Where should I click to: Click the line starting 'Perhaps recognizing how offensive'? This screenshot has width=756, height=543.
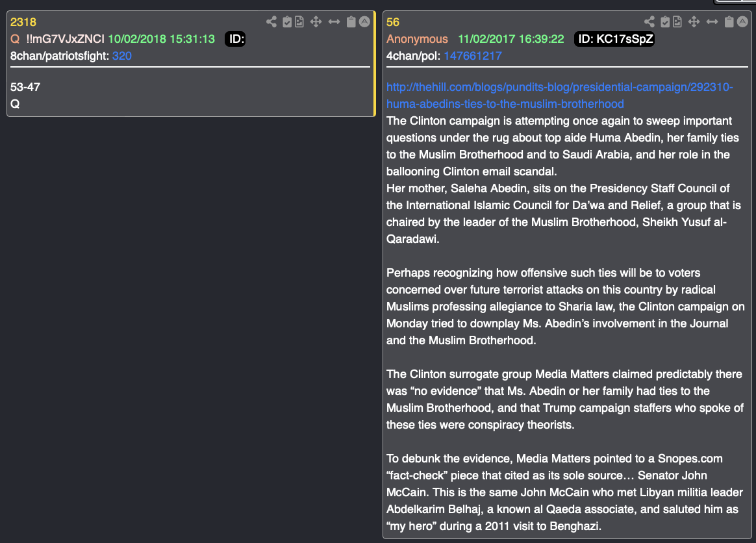[544, 273]
